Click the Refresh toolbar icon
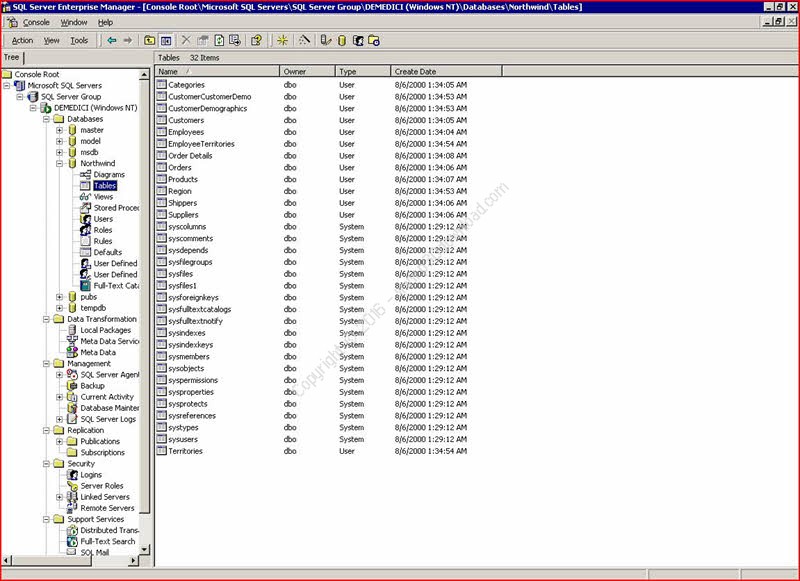Image resolution: width=800 pixels, height=581 pixels. (x=218, y=41)
